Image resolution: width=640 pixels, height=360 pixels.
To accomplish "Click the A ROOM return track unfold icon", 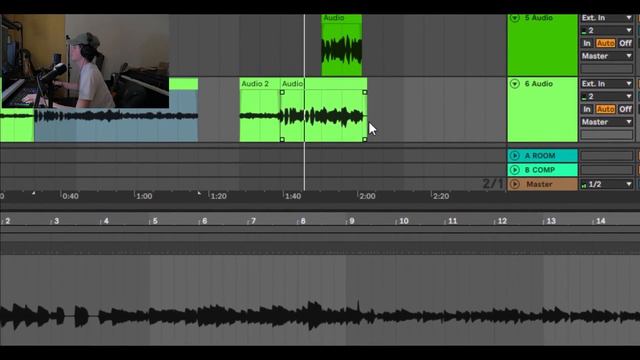I will [x=515, y=156].
